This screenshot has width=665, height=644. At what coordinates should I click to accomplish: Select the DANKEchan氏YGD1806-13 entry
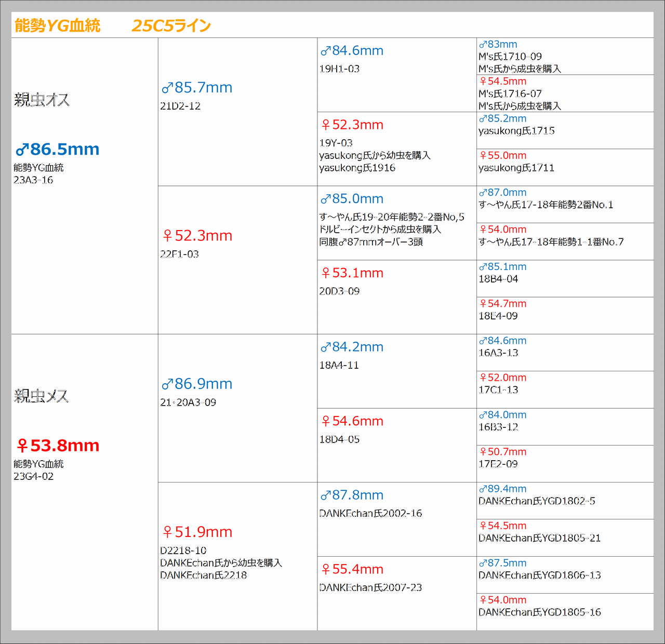(x=539, y=575)
